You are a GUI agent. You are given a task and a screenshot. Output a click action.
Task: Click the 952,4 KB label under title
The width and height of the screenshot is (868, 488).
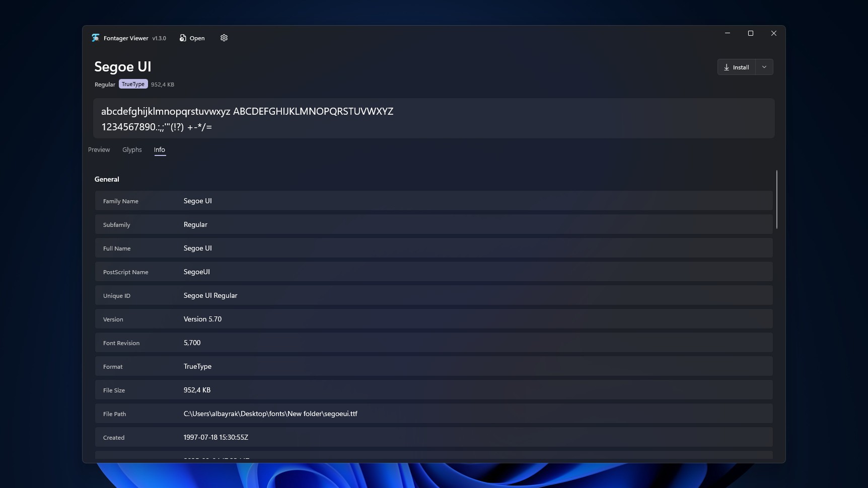click(x=163, y=85)
